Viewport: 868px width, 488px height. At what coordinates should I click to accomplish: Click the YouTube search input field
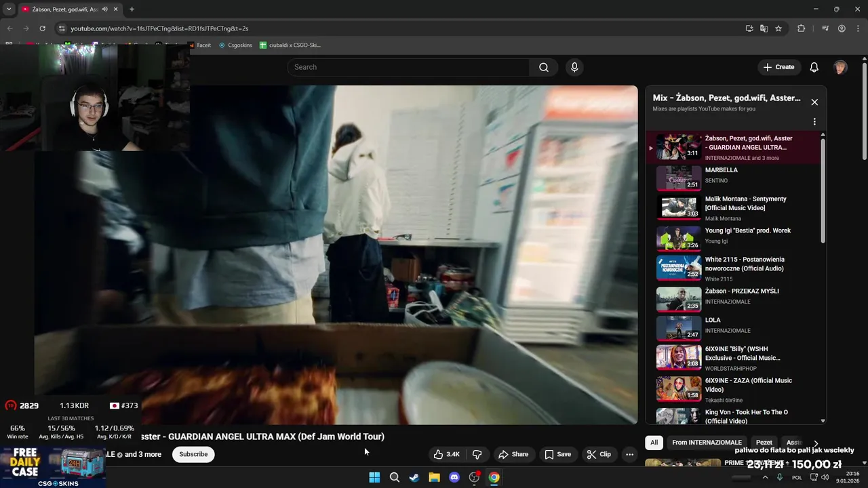coord(408,67)
